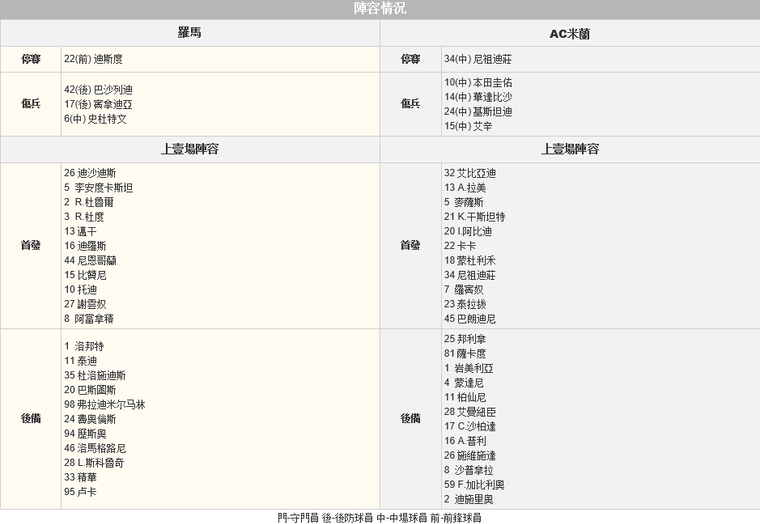This screenshot has width=760, height=524.
Task: Click Roma substitute 20 巴斯圖斯
Action: pos(90,390)
